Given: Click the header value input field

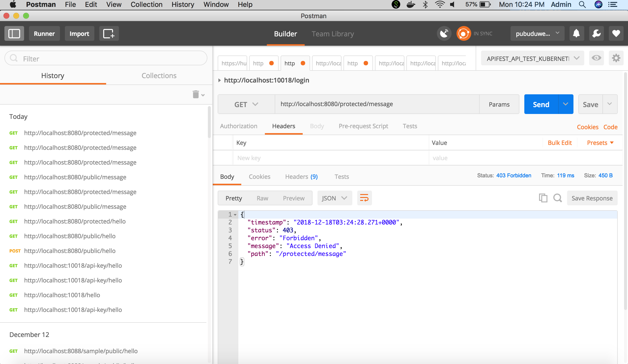Looking at the screenshot, I should [x=525, y=158].
